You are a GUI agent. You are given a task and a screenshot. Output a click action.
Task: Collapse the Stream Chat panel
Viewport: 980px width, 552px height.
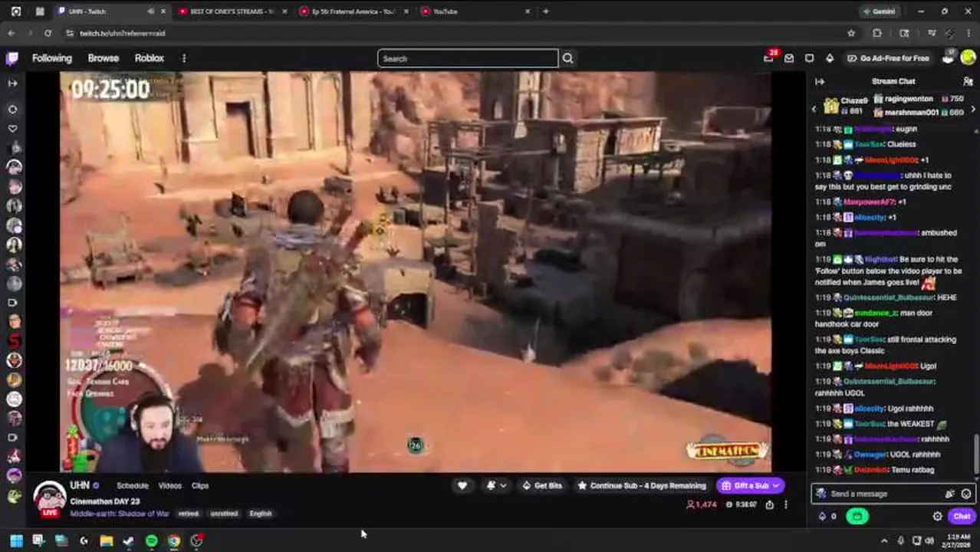point(820,81)
